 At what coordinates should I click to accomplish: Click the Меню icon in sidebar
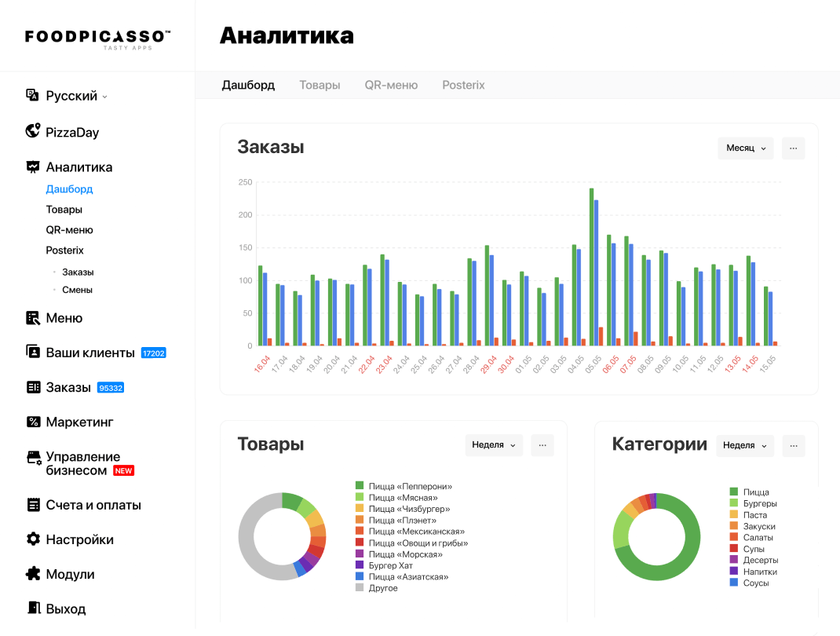tap(32, 318)
